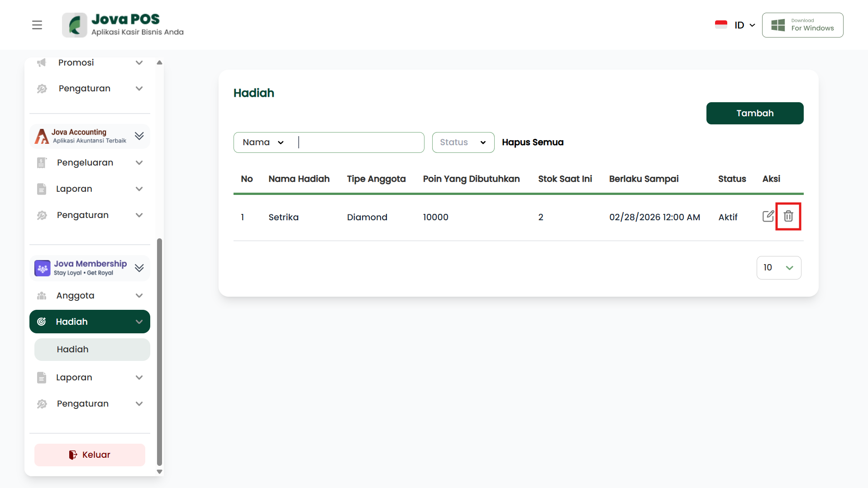Click the Promosi megaphone icon
868x488 pixels.
42,62
